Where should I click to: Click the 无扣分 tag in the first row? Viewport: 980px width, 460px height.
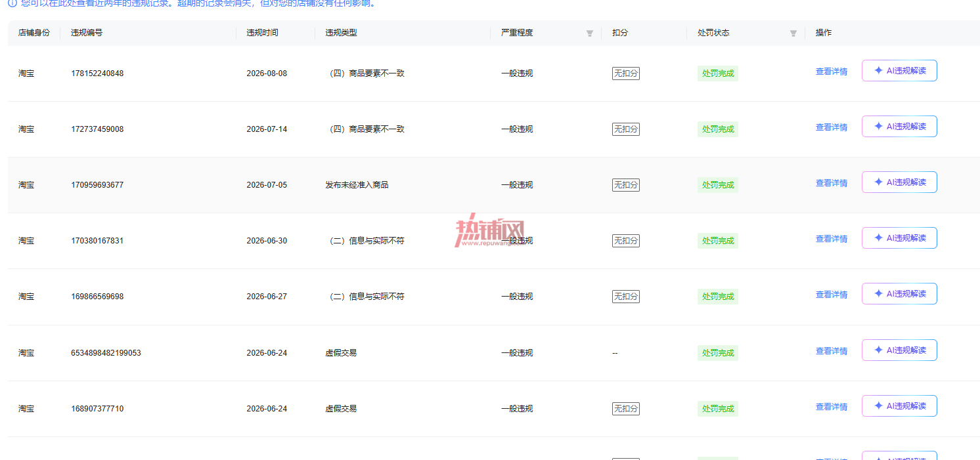(625, 73)
